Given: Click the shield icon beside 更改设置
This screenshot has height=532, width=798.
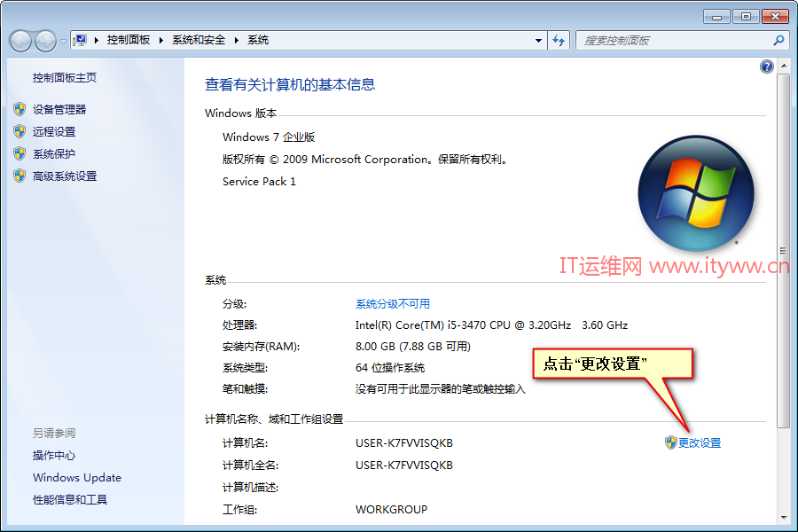Looking at the screenshot, I should pyautogui.click(x=671, y=442).
